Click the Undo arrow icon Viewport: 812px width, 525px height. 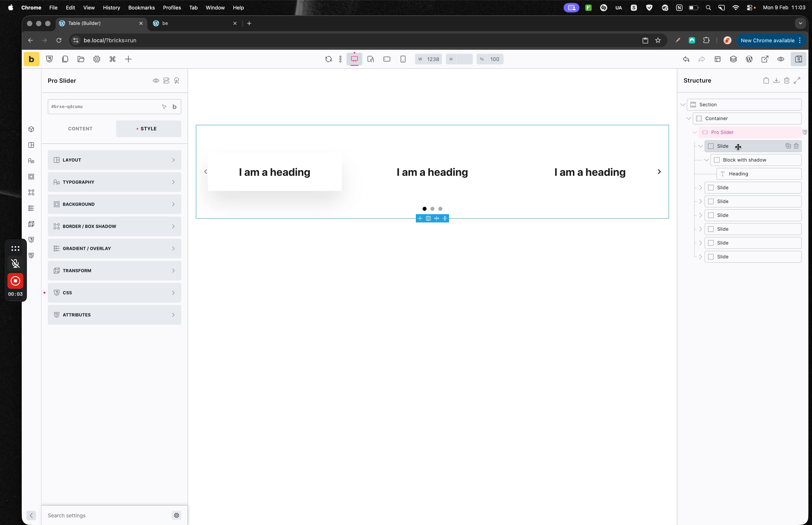(686, 59)
